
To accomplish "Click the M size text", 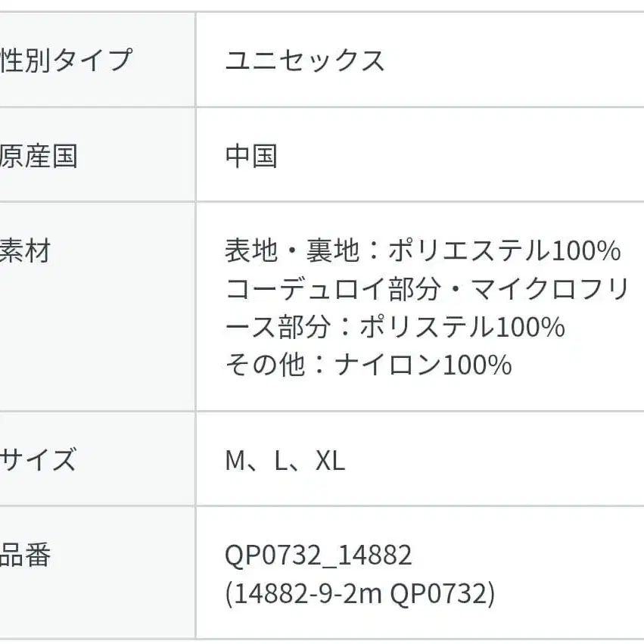I will tap(235, 460).
